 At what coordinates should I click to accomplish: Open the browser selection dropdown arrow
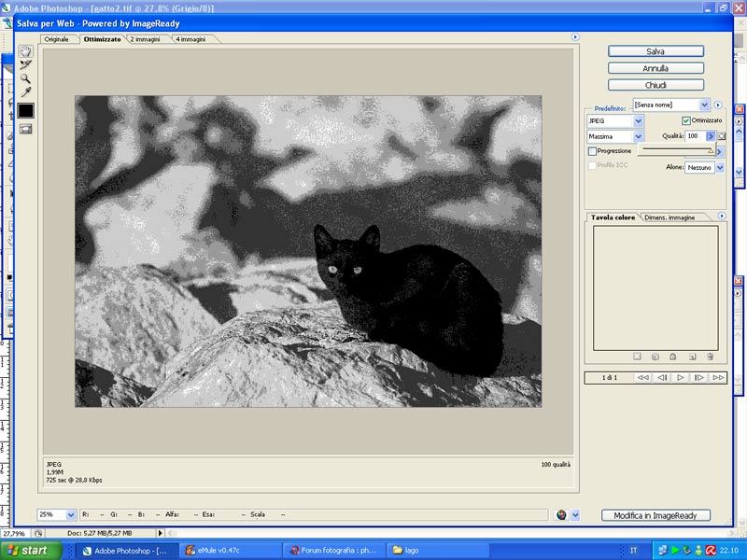[575, 515]
